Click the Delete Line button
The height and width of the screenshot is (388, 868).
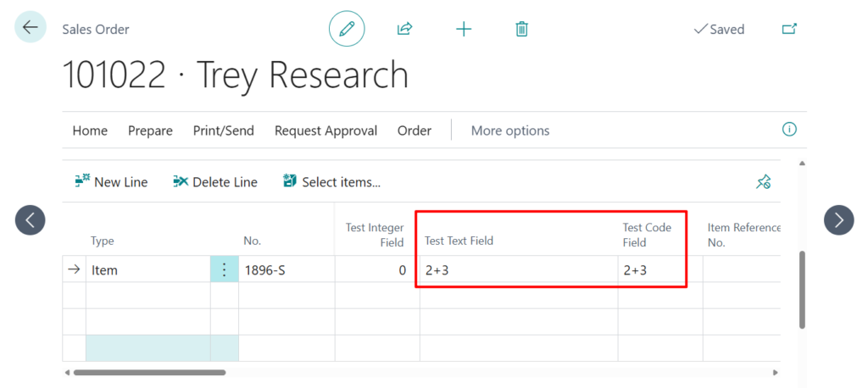215,182
